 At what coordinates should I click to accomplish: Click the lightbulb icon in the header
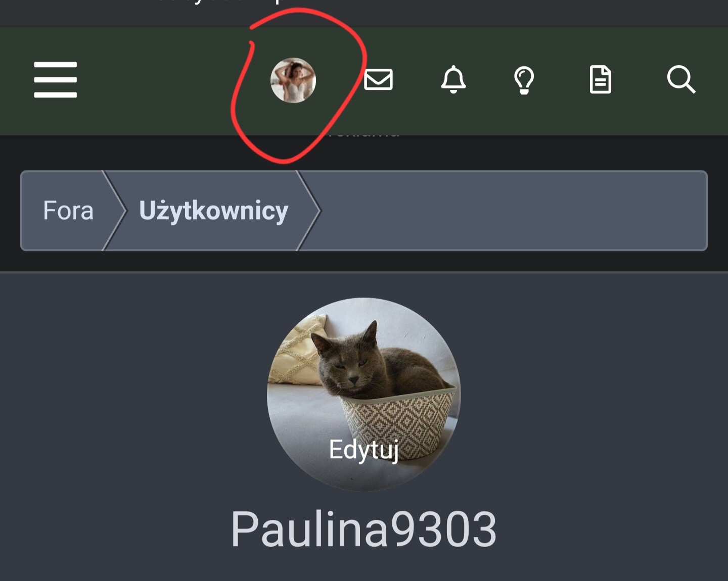tap(524, 80)
